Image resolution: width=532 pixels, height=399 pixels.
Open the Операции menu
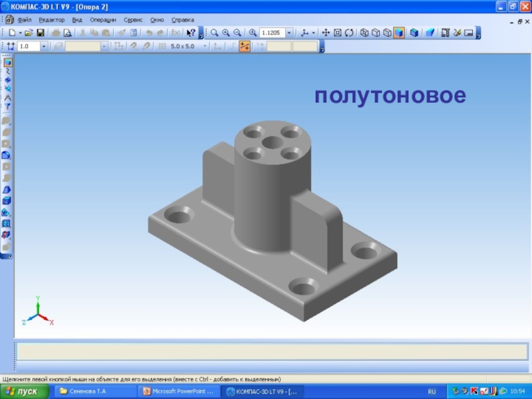[x=103, y=20]
